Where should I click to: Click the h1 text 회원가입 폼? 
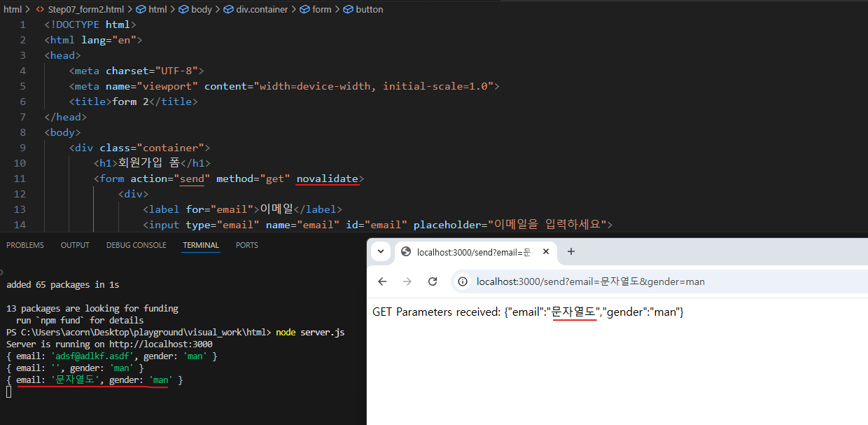point(149,163)
